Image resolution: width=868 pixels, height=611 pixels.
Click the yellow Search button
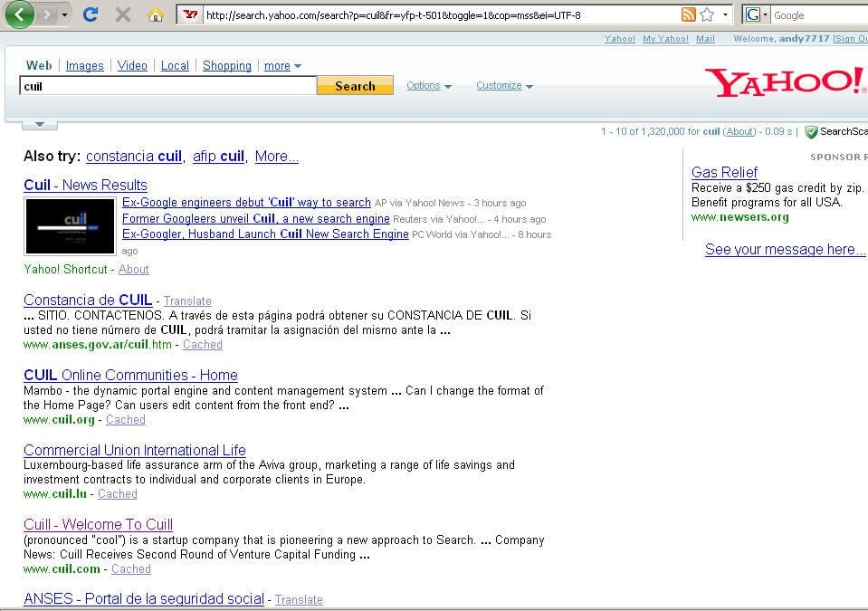(355, 86)
